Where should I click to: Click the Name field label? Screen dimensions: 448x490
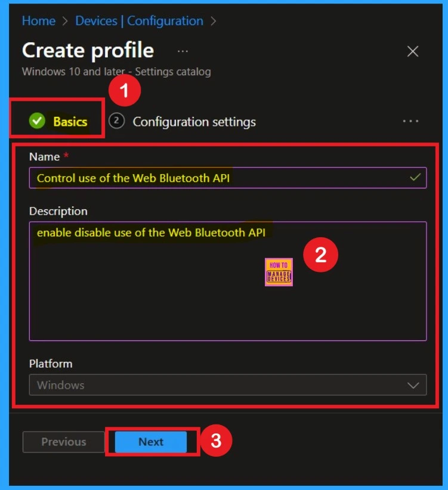tap(44, 157)
